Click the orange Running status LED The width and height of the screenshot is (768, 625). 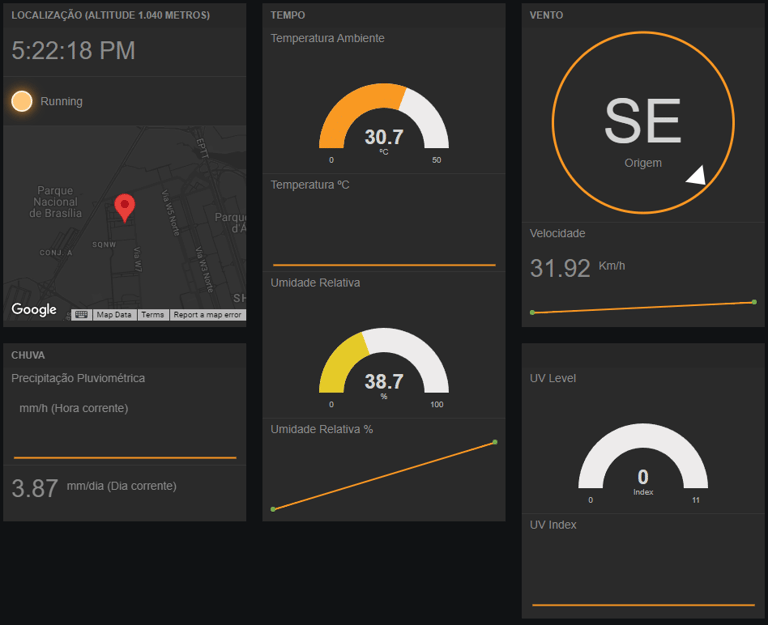click(22, 101)
